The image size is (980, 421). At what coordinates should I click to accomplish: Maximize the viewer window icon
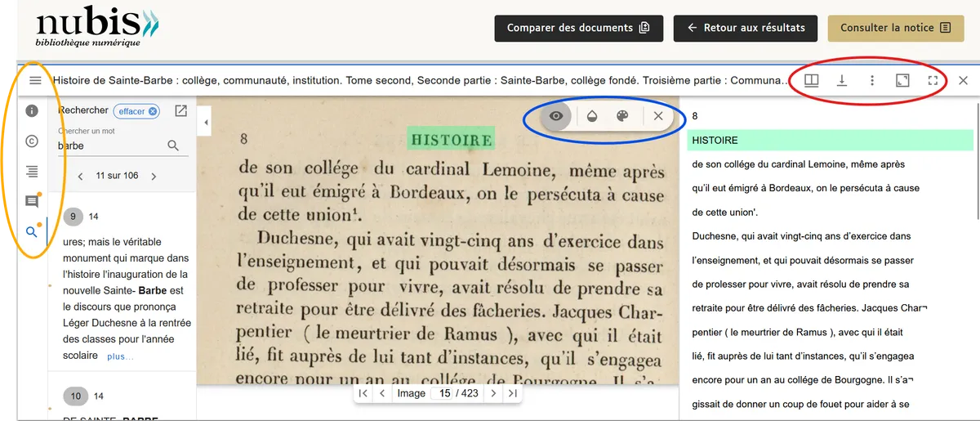click(x=902, y=80)
